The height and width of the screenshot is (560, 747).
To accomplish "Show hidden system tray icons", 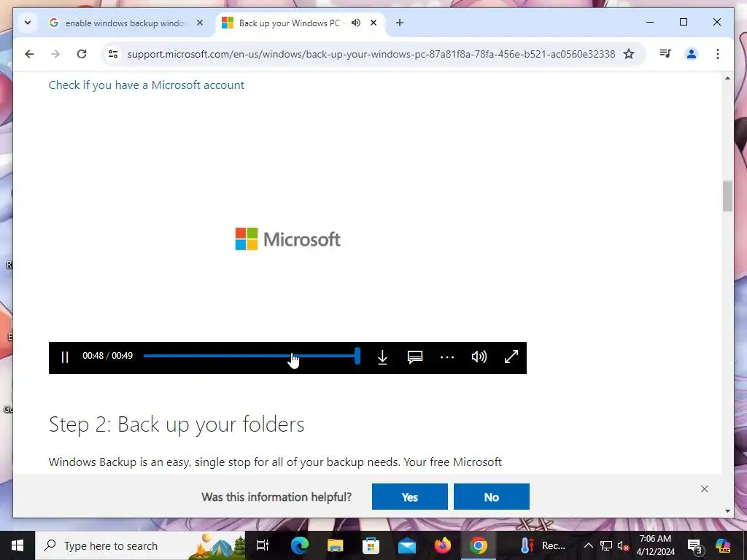I will click(589, 545).
